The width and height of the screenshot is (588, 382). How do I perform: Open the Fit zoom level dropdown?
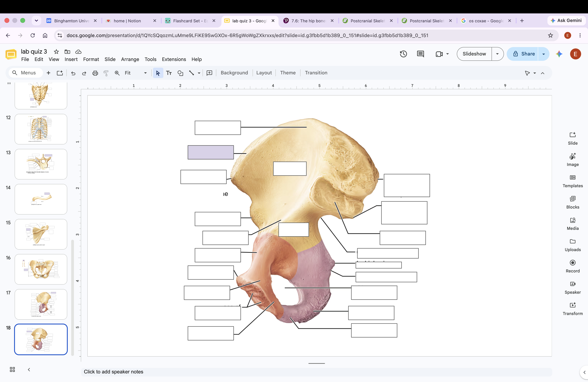136,73
